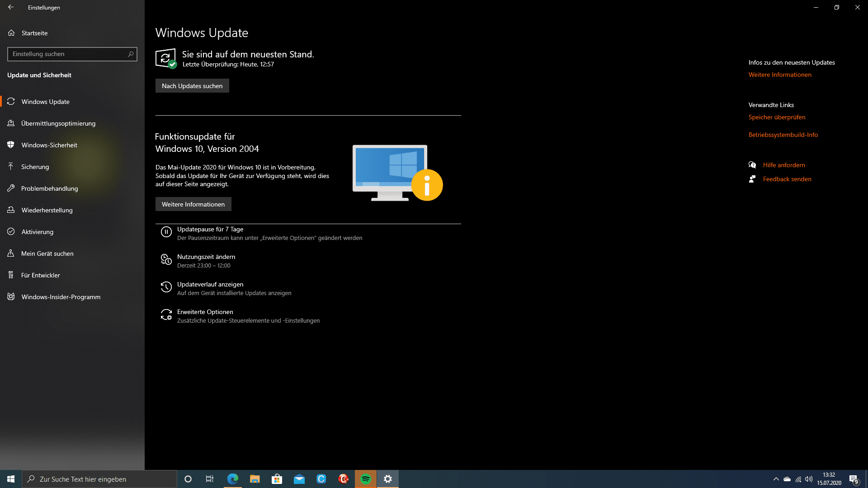This screenshot has height=488, width=868.
Task: Open Übermittlungsoptimierung section
Action: (x=72, y=123)
